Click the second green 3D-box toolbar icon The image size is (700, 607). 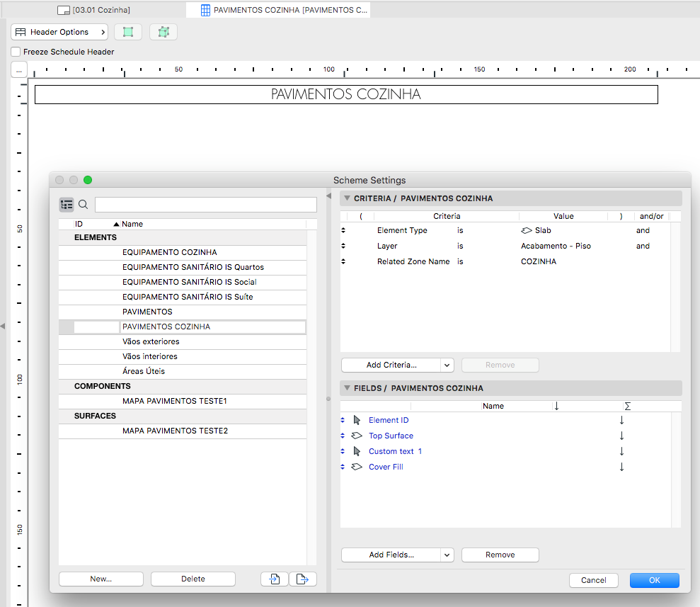tap(163, 32)
